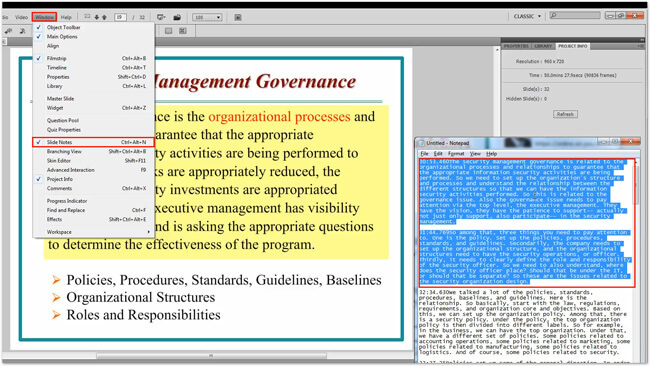The image size is (650, 366).
Task: Open Notepad View menu
Action: (475, 154)
